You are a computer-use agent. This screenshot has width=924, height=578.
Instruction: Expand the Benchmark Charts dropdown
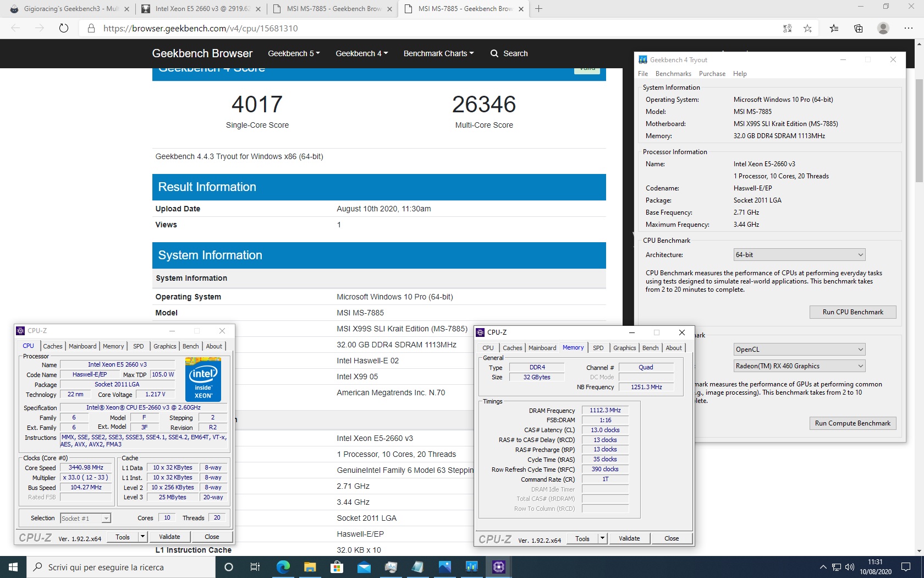coord(438,53)
